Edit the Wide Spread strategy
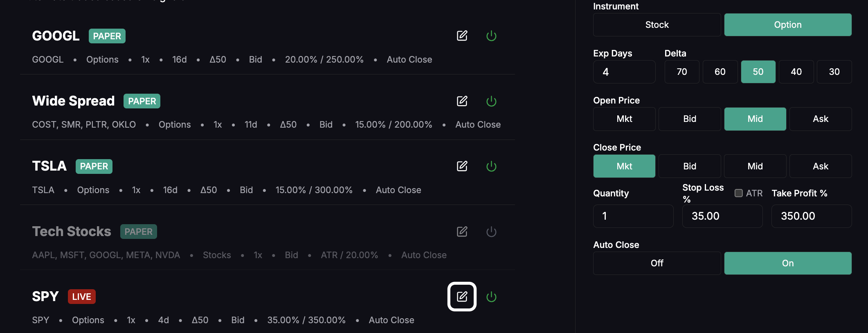 pyautogui.click(x=462, y=101)
